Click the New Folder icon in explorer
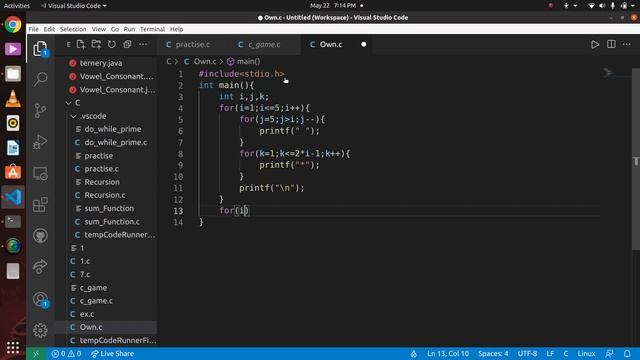Image resolution: width=640 pixels, height=360 pixels. pos(96,44)
